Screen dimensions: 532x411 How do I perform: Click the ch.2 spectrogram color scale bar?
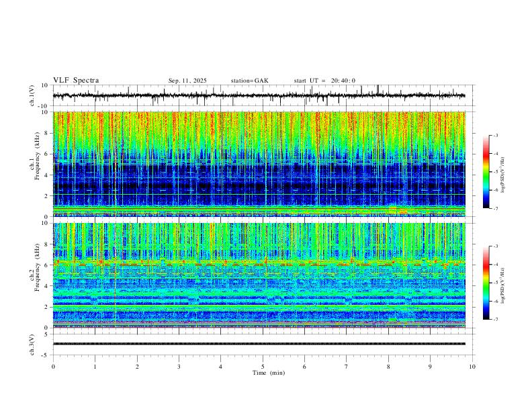(x=486, y=283)
